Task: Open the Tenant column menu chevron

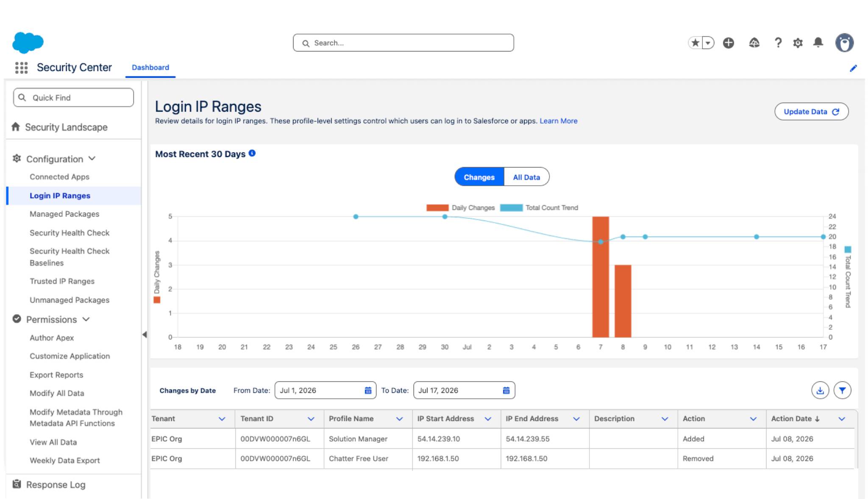Action: [222, 419]
